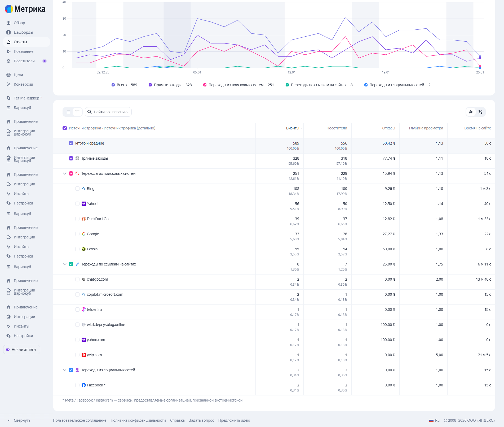
Task: Switch to tree list view icon
Action: 77,112
